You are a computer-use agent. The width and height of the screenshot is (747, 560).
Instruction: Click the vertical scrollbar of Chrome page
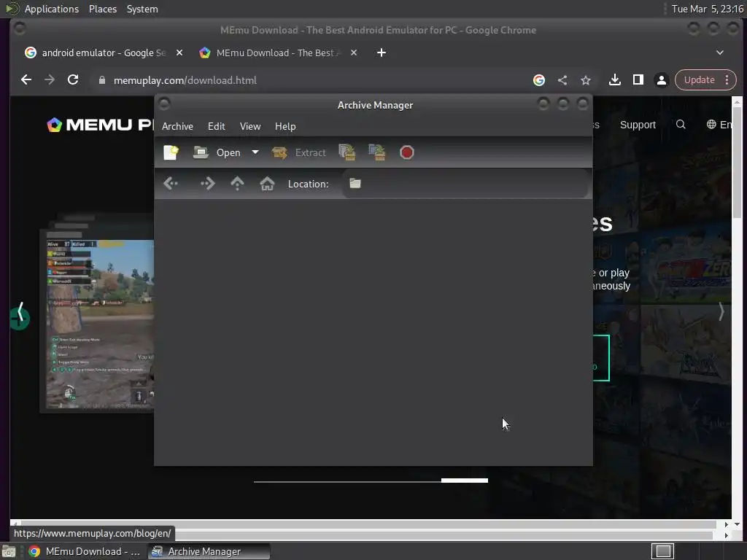(x=737, y=162)
